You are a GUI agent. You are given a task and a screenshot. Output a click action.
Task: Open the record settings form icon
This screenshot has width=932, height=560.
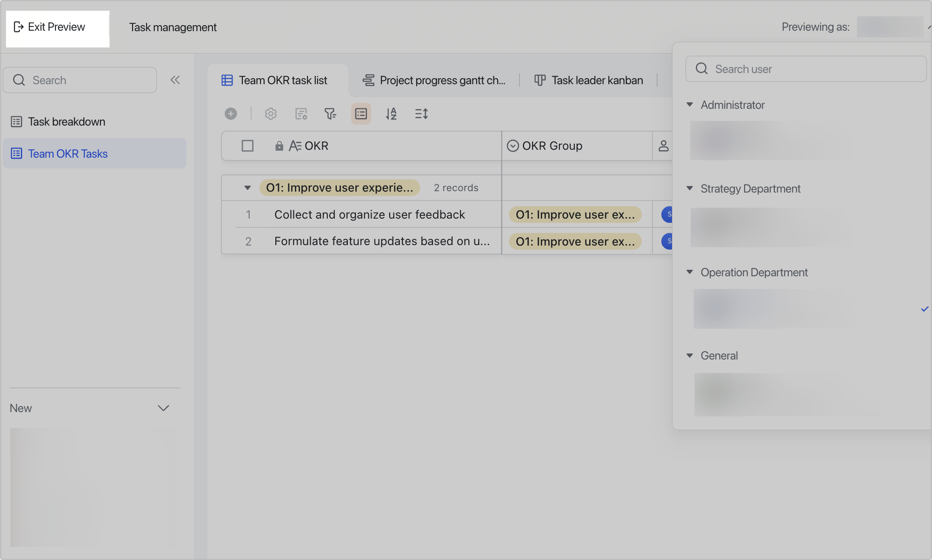tap(301, 113)
